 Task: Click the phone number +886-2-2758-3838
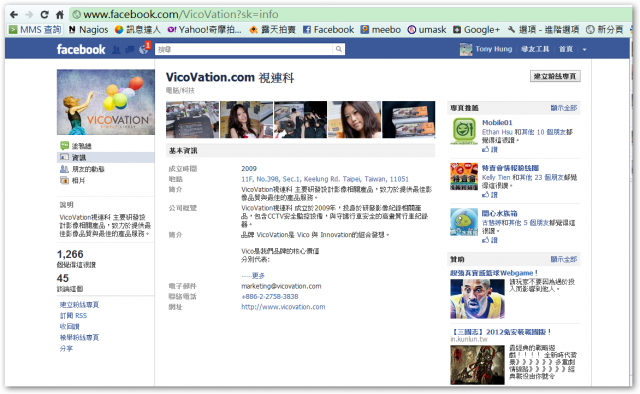[270, 296]
